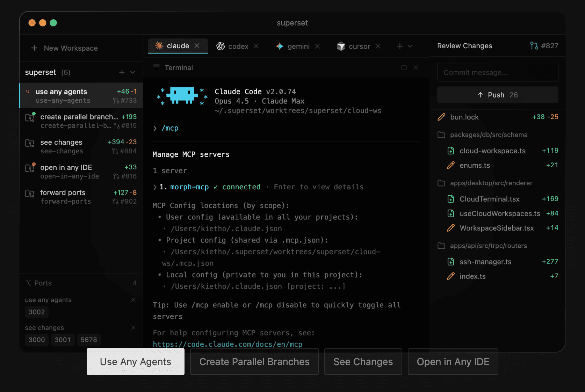
Task: Maximize the Terminal pane with square icon
Action: pos(404,68)
